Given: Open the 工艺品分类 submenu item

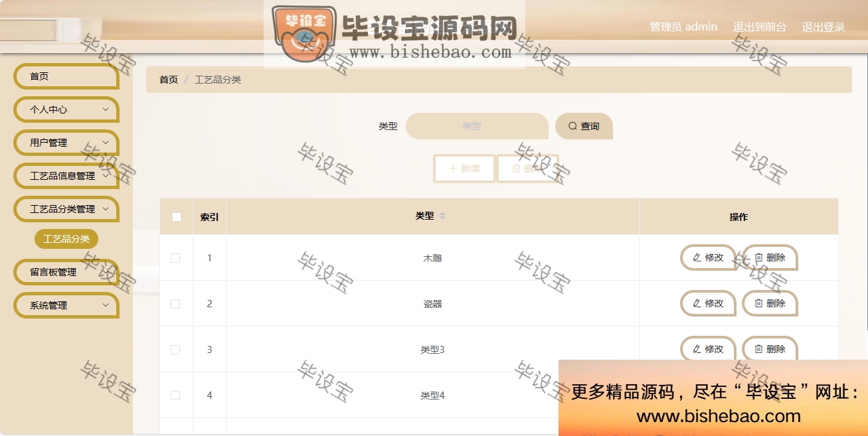Looking at the screenshot, I should [x=66, y=239].
